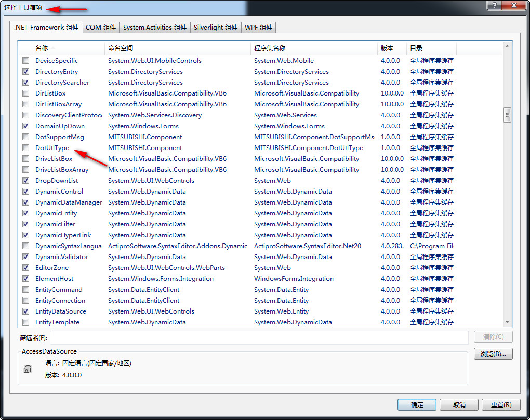530x420 pixels.
Task: Sort by the 命名空间 column header
Action: [x=177, y=48]
